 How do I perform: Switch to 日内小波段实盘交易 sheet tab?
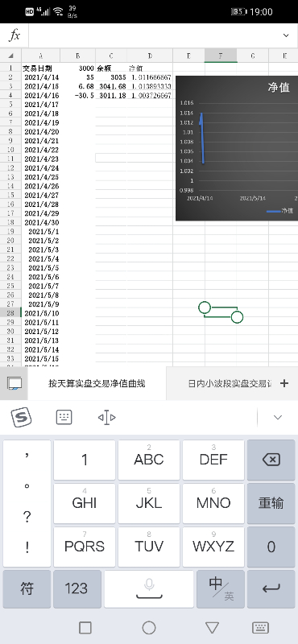[x=230, y=384]
